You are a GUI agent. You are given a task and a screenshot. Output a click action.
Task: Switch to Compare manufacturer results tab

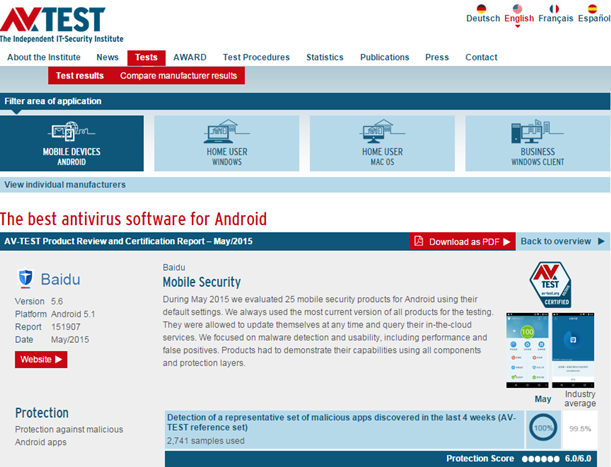179,76
